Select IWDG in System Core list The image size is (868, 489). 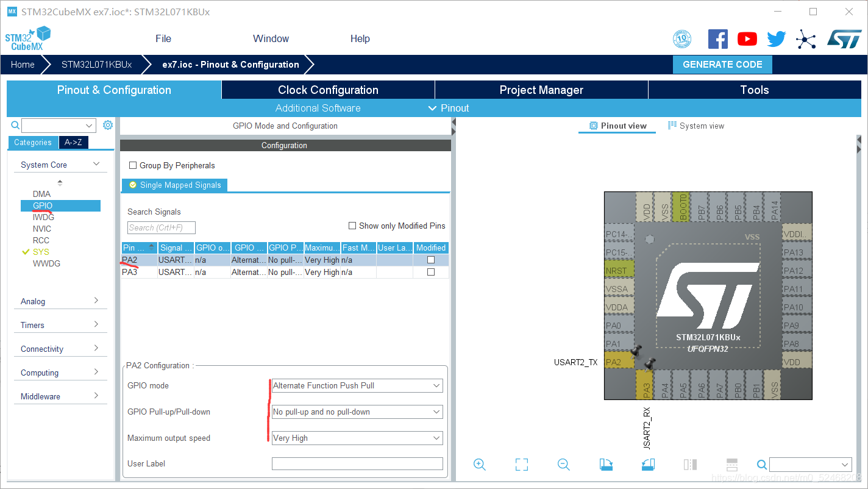(43, 217)
